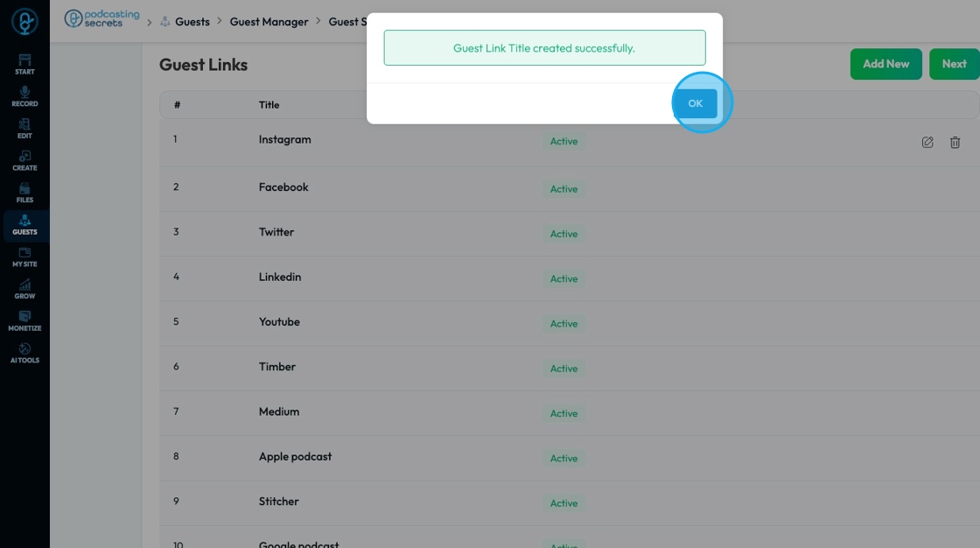Viewport: 980px width, 548px height.
Task: Open the GROW analytics section
Action: 24,289
